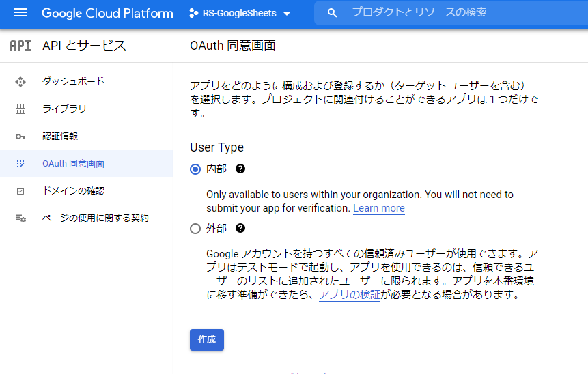Image resolution: width=588 pixels, height=374 pixels.
Task: Open the 認証情報 menu item
Action: (86, 136)
